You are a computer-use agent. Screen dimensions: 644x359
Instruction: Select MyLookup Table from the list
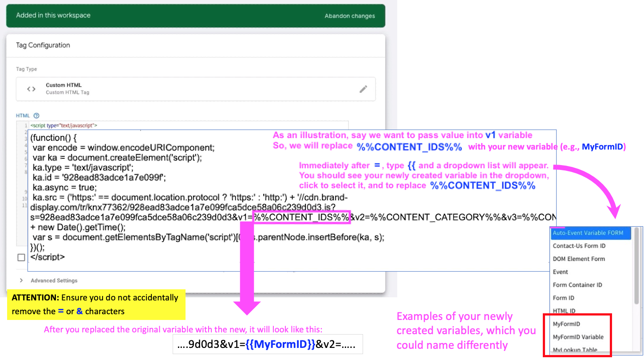coord(575,350)
